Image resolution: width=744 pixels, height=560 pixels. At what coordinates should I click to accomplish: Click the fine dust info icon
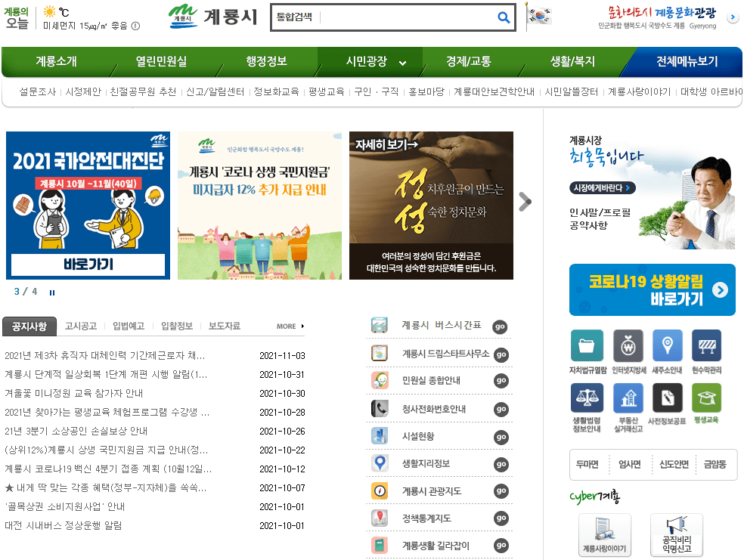click(x=135, y=26)
